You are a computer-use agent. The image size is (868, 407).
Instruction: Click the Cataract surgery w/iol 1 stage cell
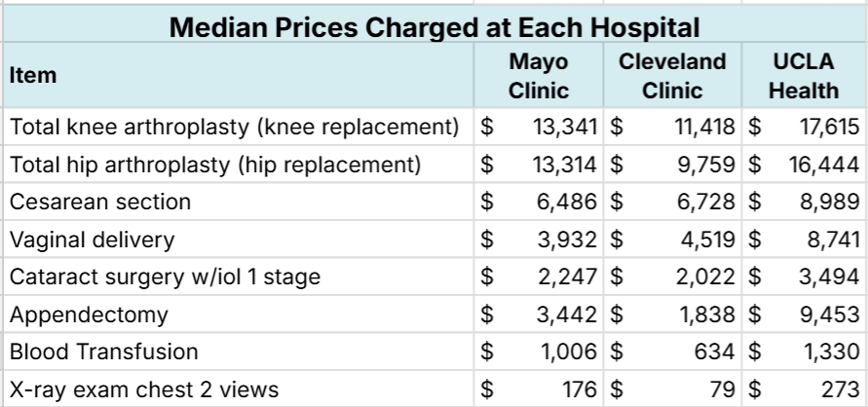165,277
